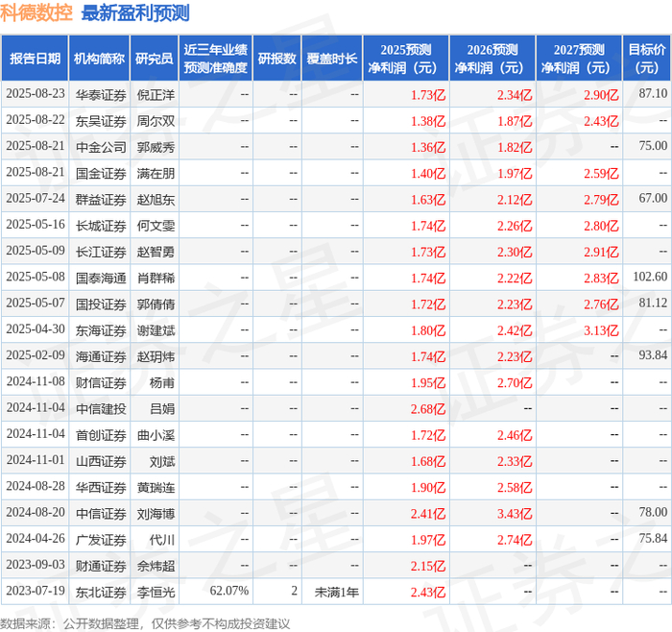Click 2025 forecast 2.15亿

click(428, 567)
